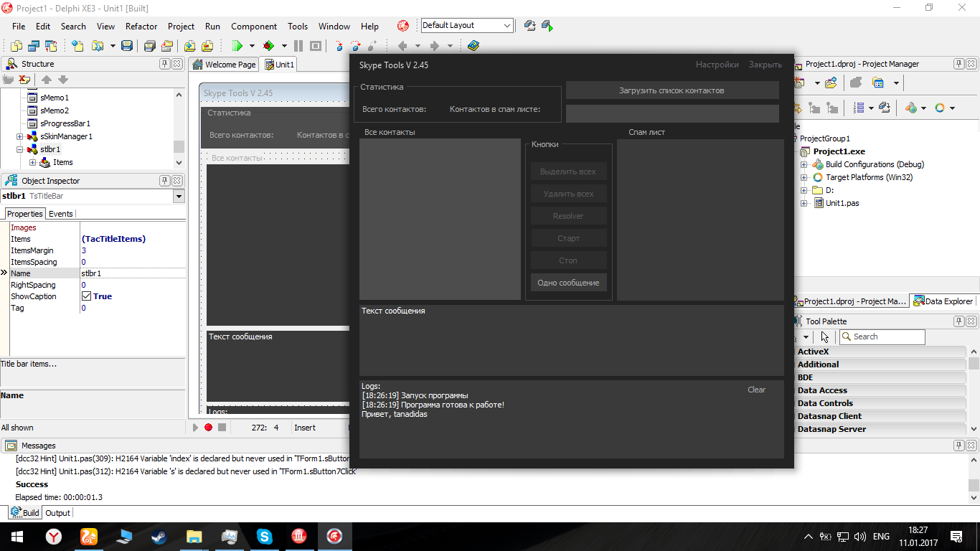Image resolution: width=980 pixels, height=551 pixels.
Task: Click the Pause toolbar icon
Action: pos(298,46)
